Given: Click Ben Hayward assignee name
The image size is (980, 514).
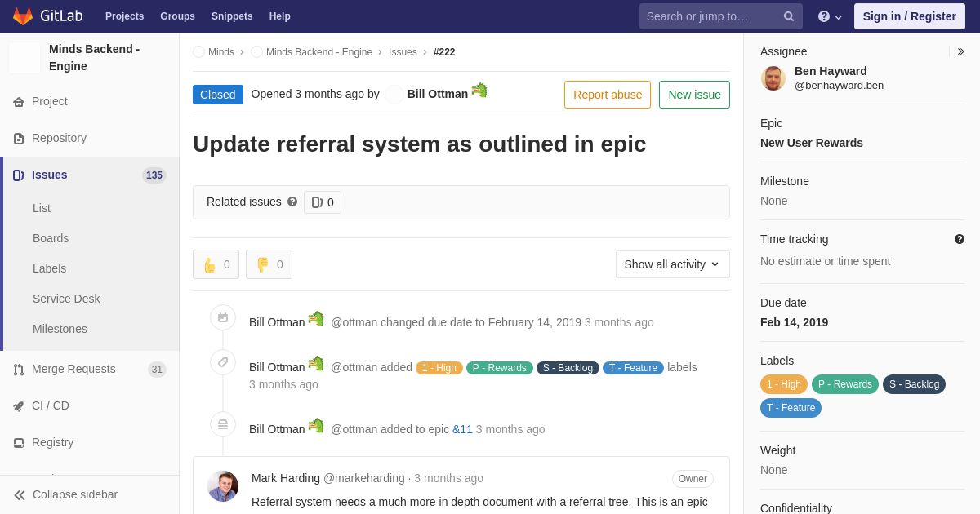Looking at the screenshot, I should (831, 71).
